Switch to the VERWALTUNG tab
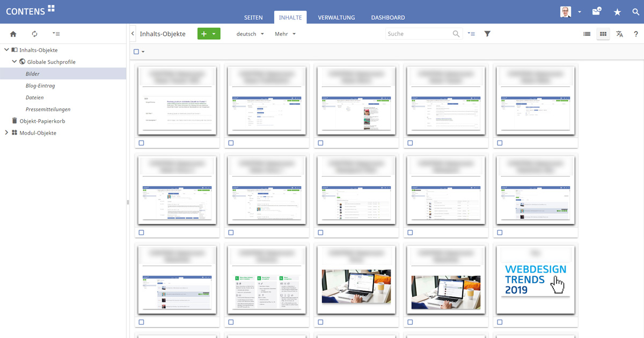 (336, 18)
